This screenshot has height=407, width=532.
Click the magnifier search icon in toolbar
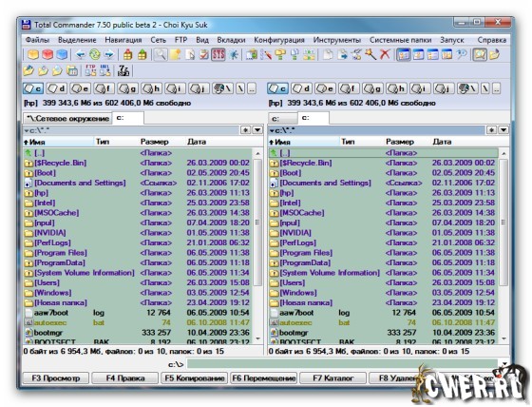coord(160,54)
